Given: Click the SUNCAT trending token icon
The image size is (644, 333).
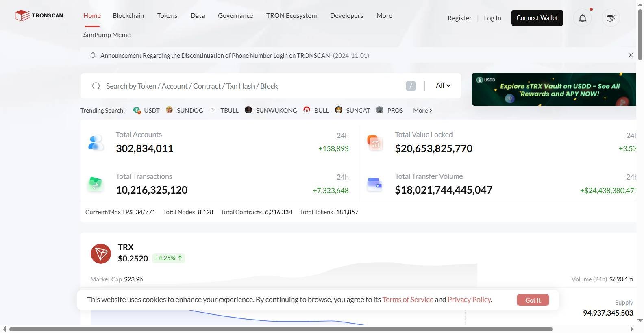Looking at the screenshot, I should [x=339, y=110].
